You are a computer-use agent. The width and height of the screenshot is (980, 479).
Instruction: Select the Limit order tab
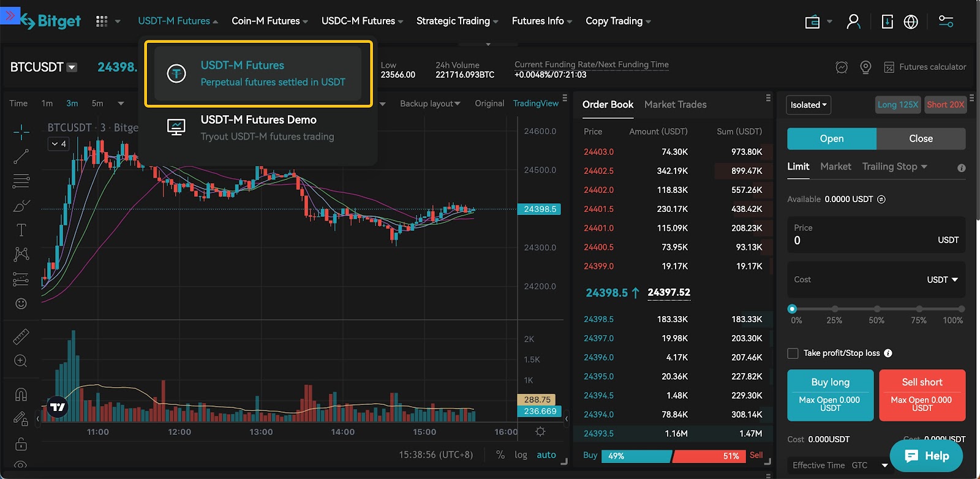click(798, 167)
